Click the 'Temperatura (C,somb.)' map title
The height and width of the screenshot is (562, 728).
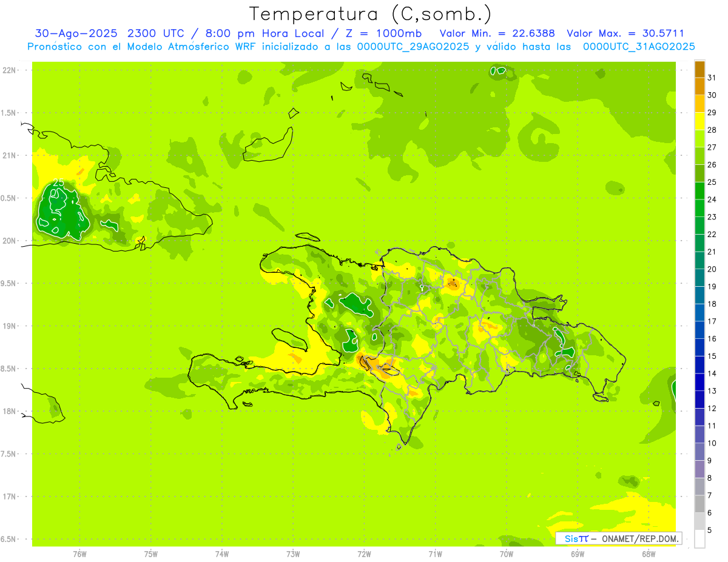[371, 14]
